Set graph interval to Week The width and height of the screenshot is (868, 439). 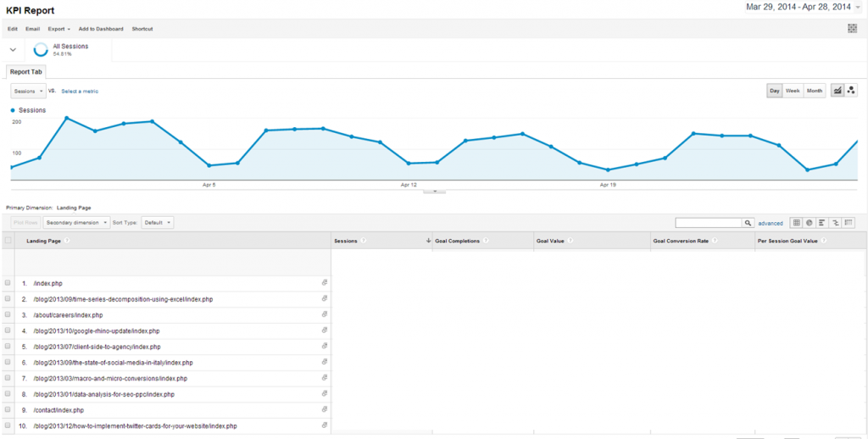793,91
